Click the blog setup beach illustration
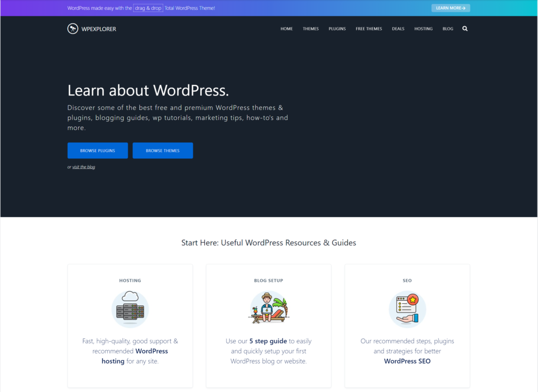This screenshot has width=538, height=392. pyautogui.click(x=268, y=309)
